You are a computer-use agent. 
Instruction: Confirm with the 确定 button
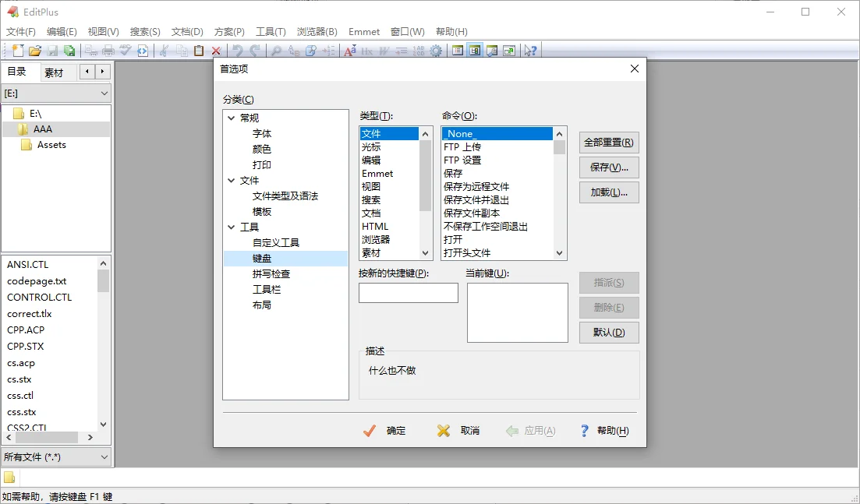coord(385,431)
